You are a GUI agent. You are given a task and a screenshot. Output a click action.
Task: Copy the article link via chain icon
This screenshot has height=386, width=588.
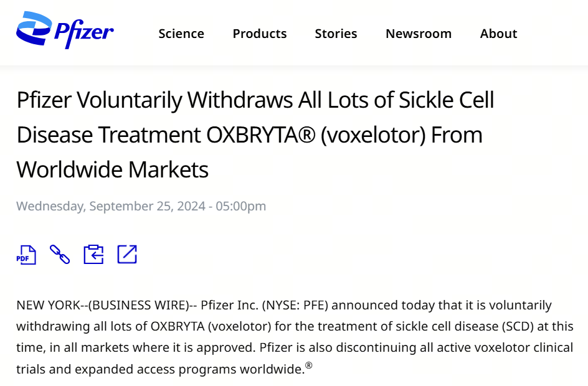(60, 254)
